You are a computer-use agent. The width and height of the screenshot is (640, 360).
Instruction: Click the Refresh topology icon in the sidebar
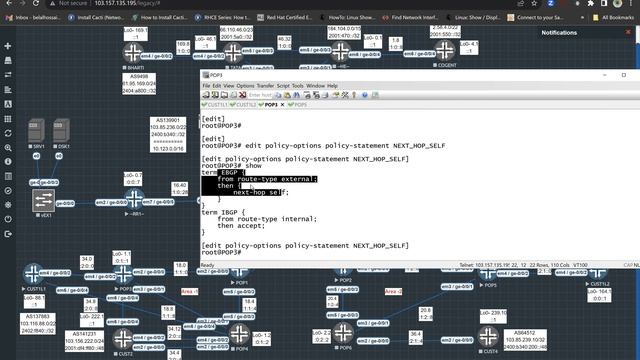tap(8, 133)
